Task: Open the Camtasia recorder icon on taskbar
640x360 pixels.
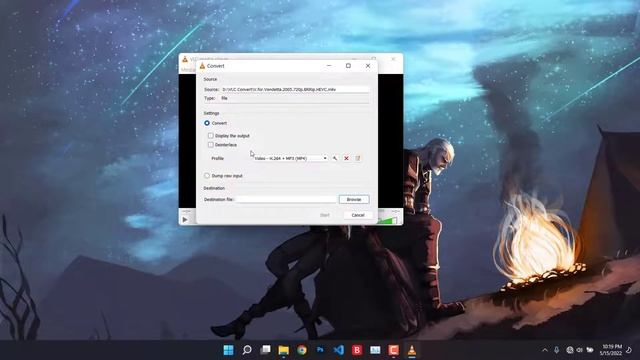Action: 393,350
